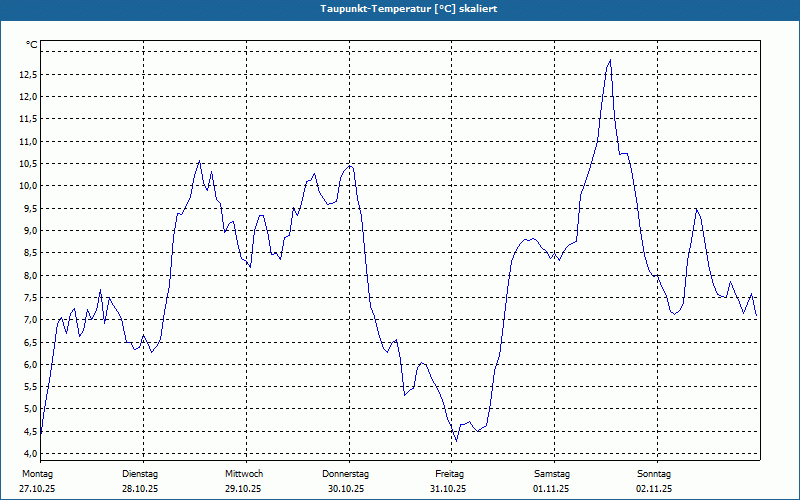Click the date 02.11.25
The width and height of the screenshot is (800, 500).
pos(654,489)
